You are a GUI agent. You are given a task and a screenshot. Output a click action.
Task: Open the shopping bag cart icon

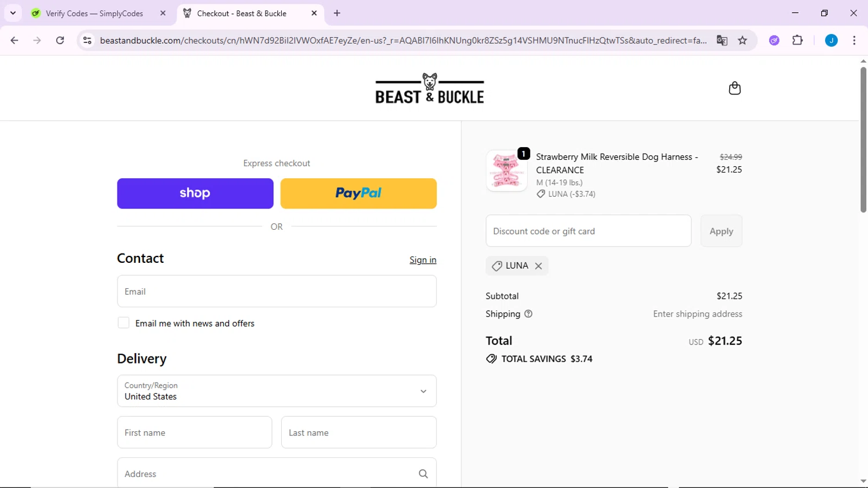pos(734,88)
